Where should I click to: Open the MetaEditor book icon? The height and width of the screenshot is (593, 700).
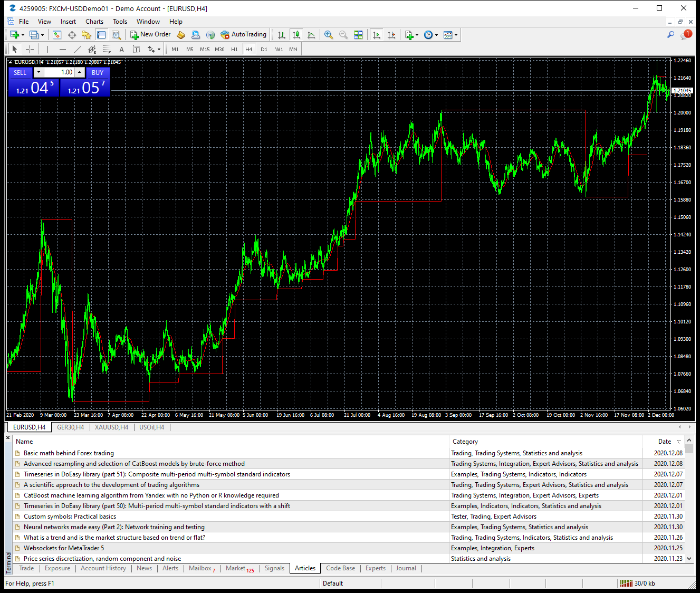181,35
